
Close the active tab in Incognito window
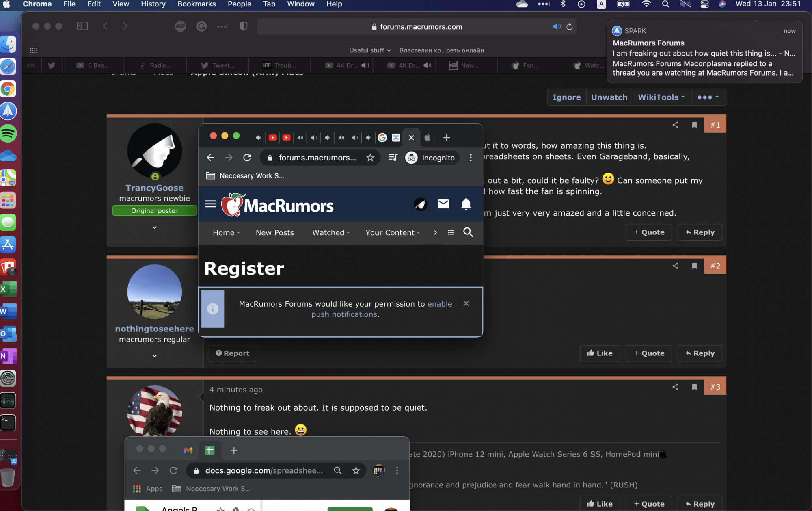(411, 138)
